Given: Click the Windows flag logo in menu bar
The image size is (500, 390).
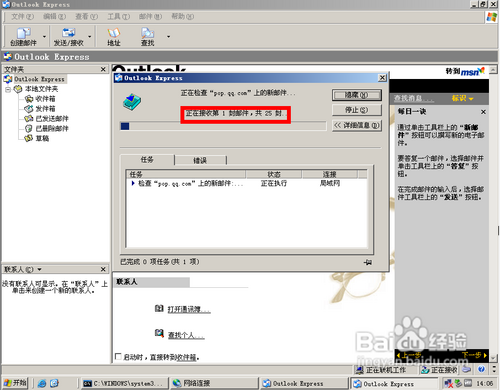Looking at the screenshot, I should [491, 17].
